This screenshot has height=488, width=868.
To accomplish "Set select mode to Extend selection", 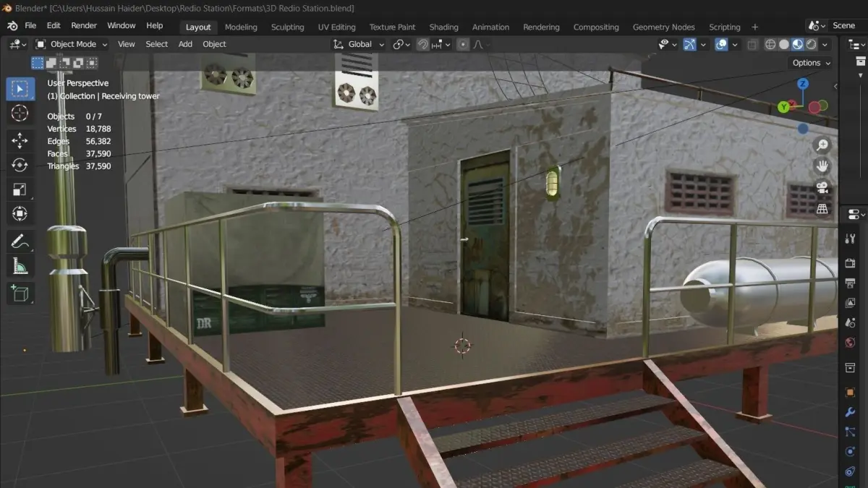I will click(x=51, y=63).
